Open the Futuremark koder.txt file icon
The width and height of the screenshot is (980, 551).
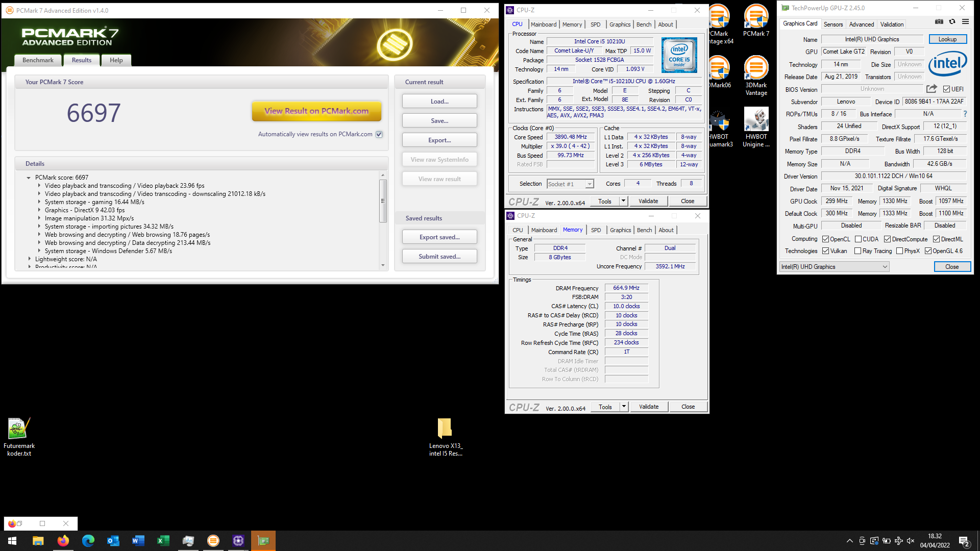click(x=19, y=437)
